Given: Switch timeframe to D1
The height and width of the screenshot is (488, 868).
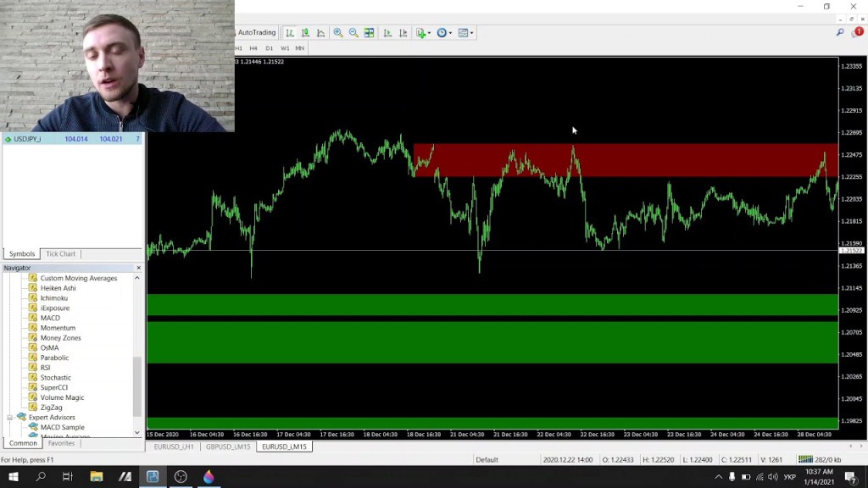Looking at the screenshot, I should click(269, 48).
